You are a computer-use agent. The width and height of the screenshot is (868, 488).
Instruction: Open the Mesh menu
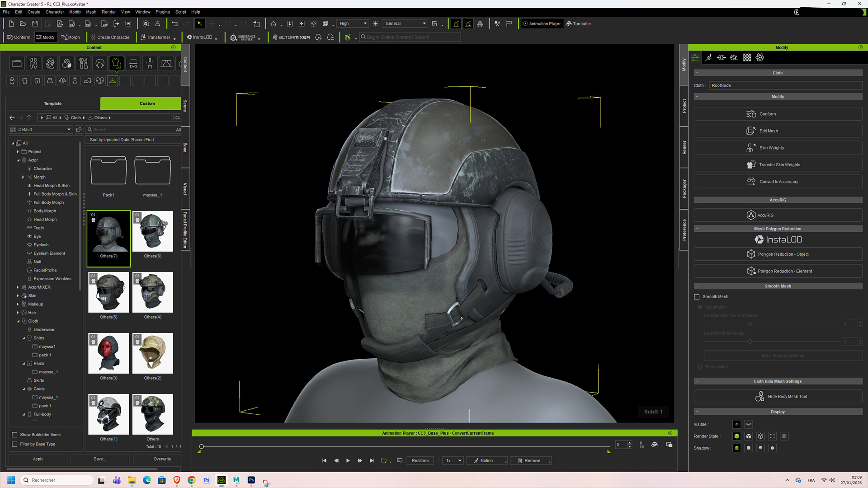click(x=91, y=12)
